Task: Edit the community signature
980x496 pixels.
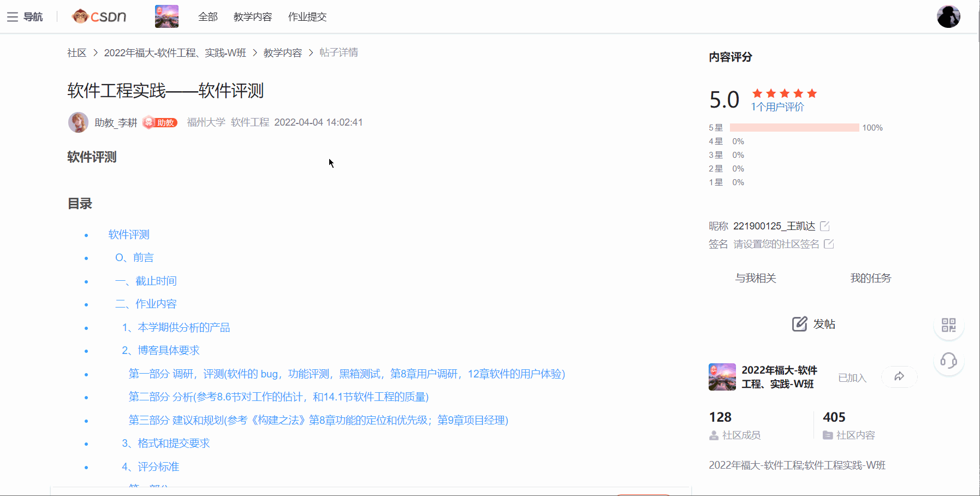Action: click(x=829, y=244)
